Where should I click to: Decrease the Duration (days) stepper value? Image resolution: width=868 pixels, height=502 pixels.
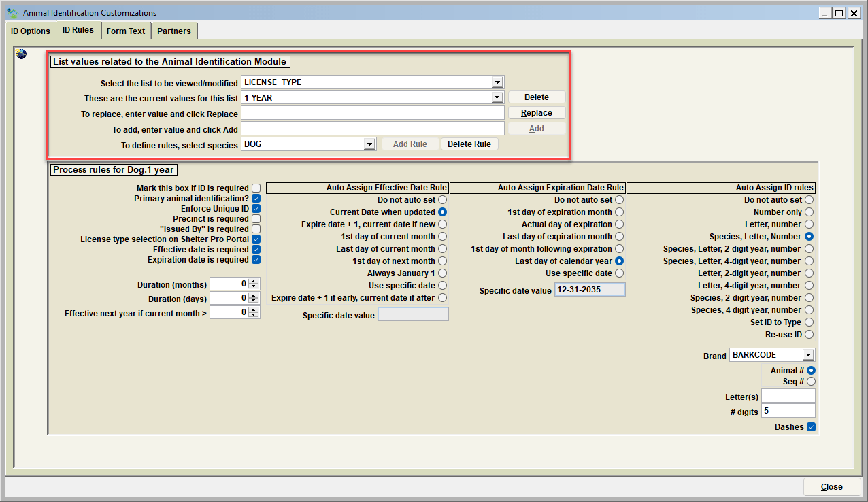click(x=254, y=301)
